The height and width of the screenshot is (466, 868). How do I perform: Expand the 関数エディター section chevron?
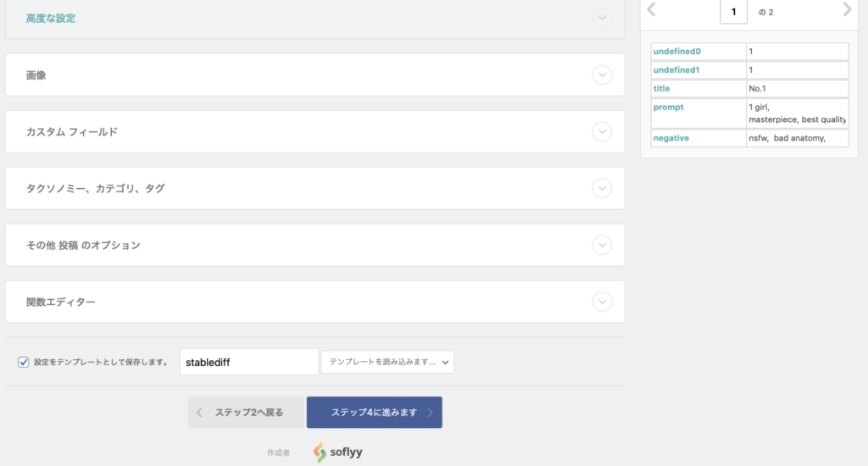click(x=602, y=302)
